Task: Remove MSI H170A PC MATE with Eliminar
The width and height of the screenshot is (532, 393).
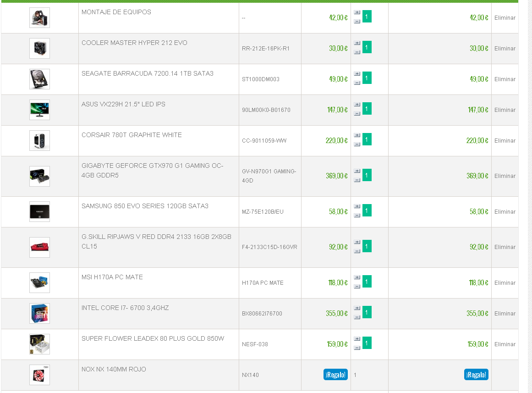Action: click(x=505, y=282)
